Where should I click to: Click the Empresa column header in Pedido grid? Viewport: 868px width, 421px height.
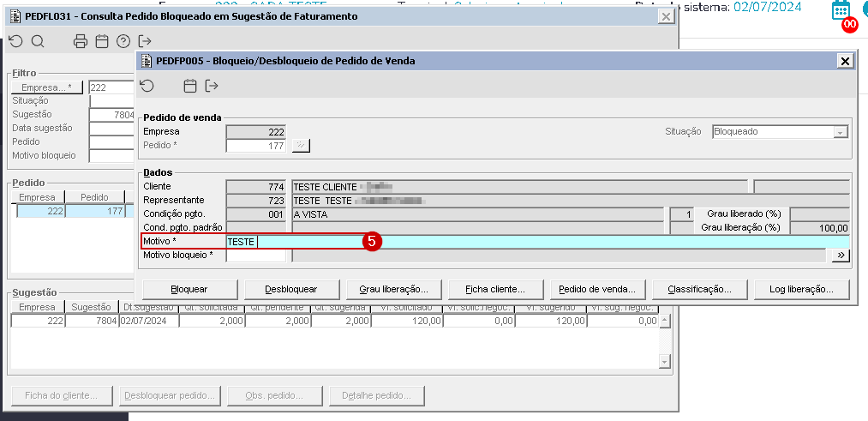click(37, 197)
